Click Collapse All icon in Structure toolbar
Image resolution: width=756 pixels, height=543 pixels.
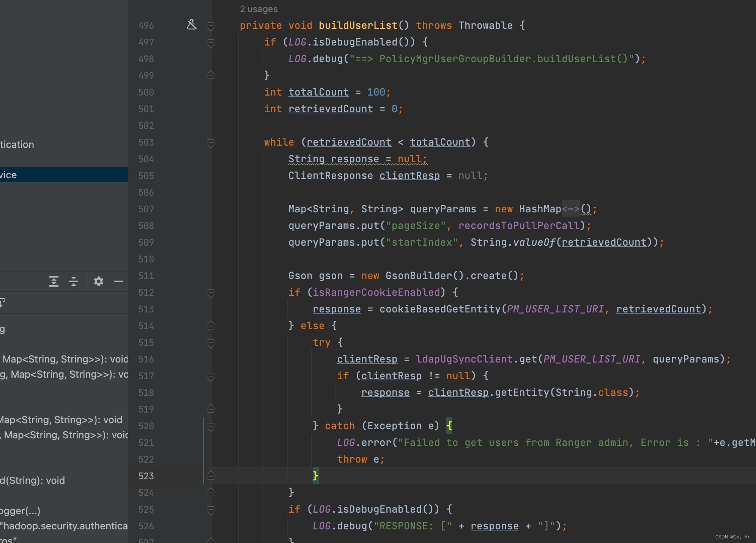(x=74, y=281)
